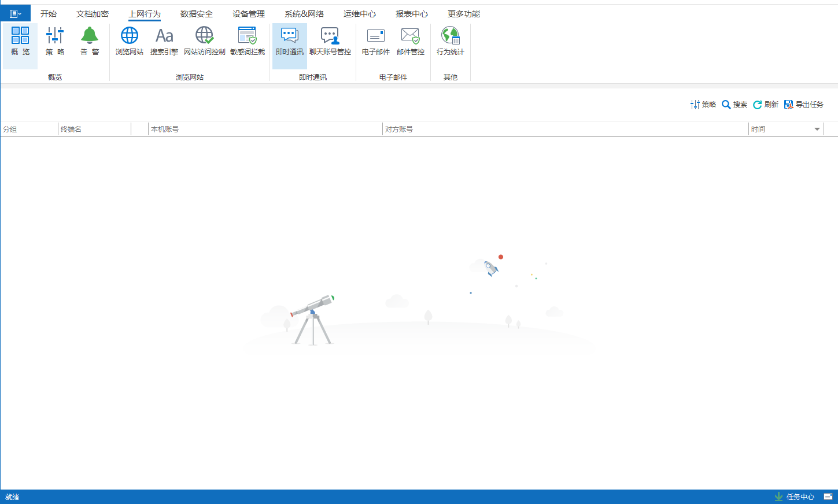Switch to the 设备管理 tab
The image size is (838, 504).
(x=249, y=14)
